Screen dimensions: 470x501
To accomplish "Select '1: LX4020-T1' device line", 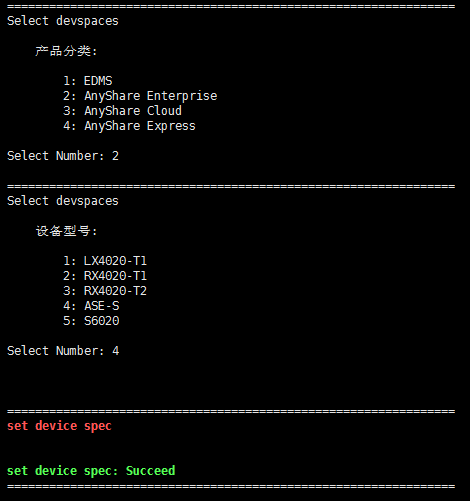I will [105, 261].
